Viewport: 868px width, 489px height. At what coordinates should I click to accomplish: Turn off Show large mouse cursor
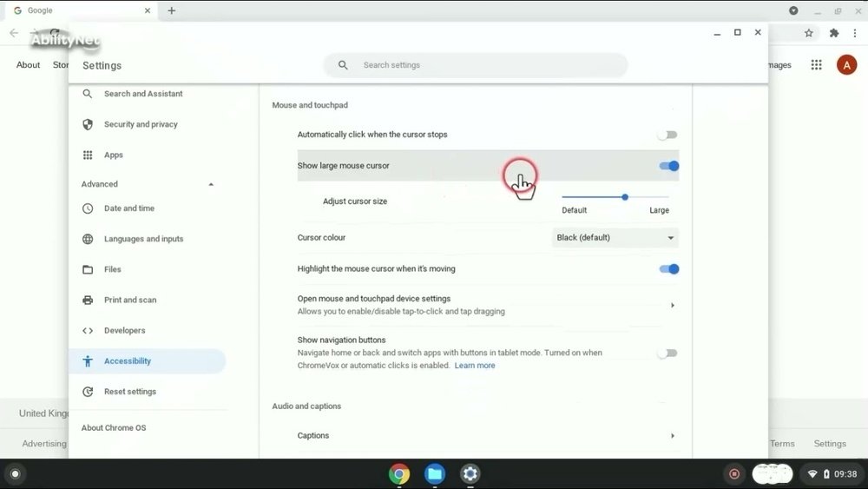point(668,166)
